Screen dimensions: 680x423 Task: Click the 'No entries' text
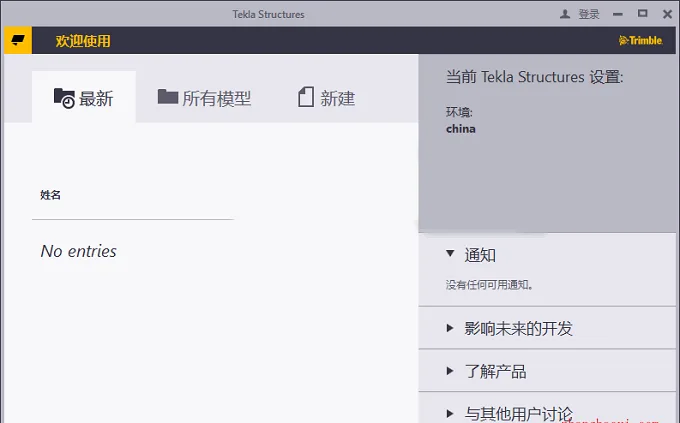tap(78, 251)
